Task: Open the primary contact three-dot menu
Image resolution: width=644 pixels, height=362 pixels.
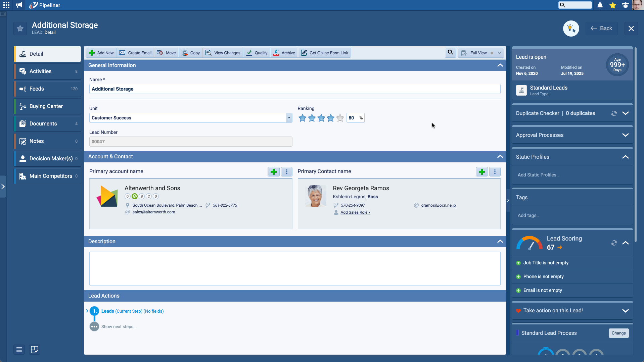Action: (495, 172)
